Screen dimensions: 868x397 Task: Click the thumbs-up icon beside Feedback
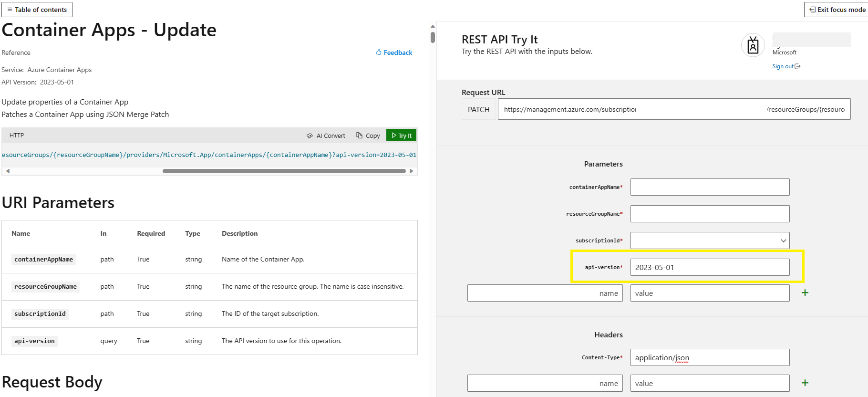click(x=379, y=52)
